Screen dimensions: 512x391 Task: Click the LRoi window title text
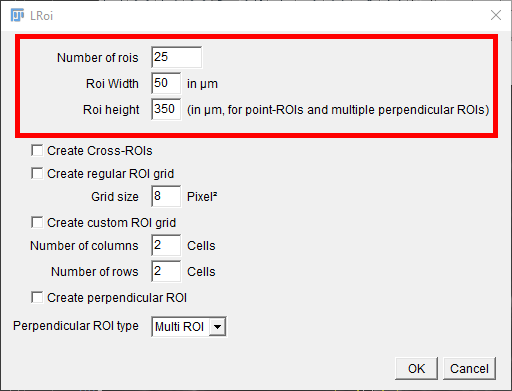pos(41,16)
